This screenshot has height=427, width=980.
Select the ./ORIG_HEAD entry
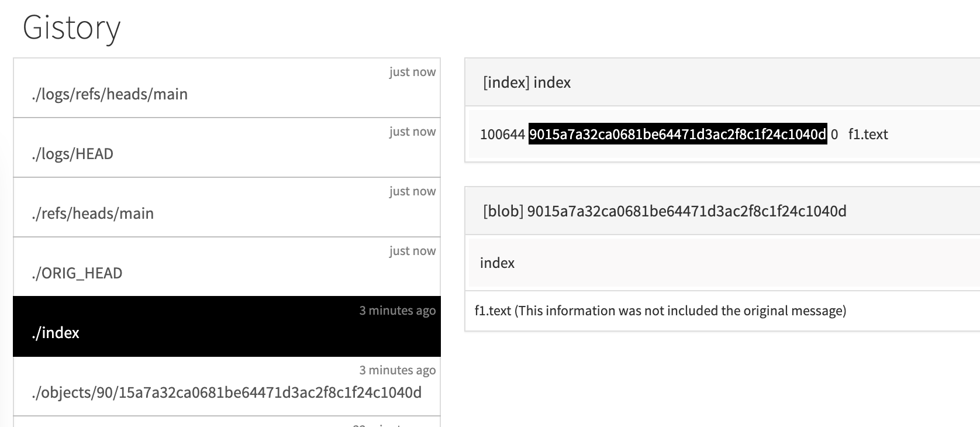coord(77,273)
